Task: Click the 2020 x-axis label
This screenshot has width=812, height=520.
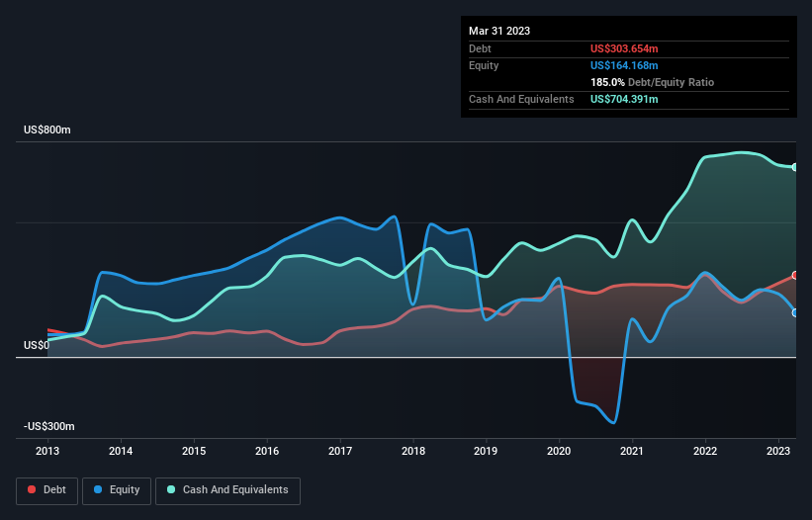Action: [559, 451]
